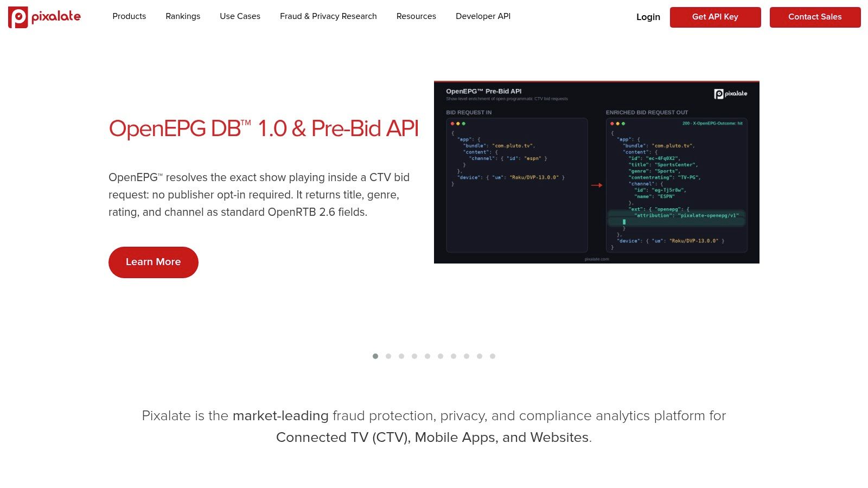Click 'Connected TV (CTV), Mobile Apps, and Websites' text
The height and width of the screenshot is (488, 868).
point(432,438)
